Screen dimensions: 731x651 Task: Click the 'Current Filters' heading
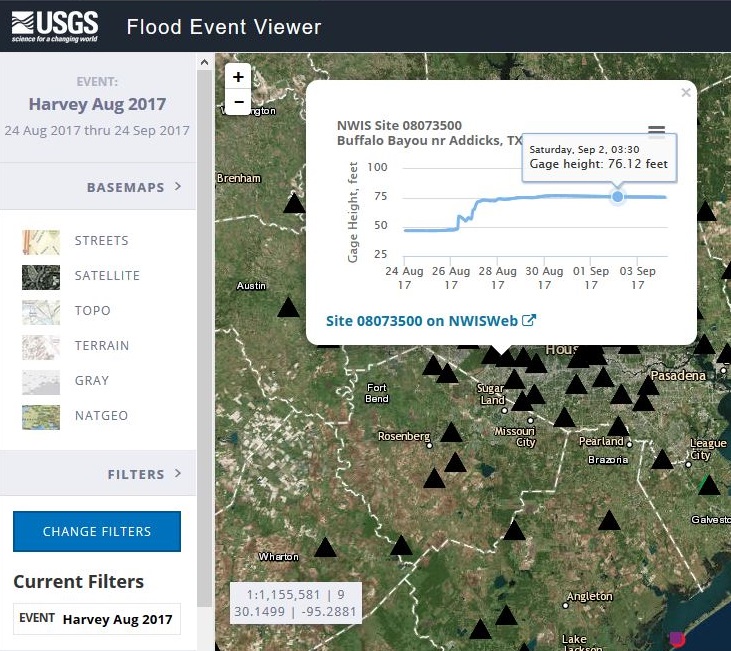tap(78, 582)
